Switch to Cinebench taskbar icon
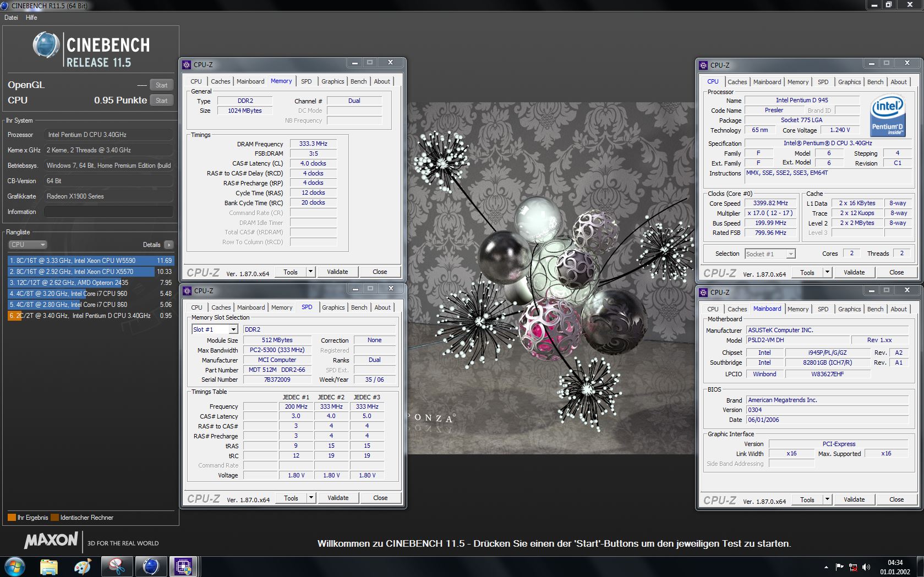 click(150, 566)
